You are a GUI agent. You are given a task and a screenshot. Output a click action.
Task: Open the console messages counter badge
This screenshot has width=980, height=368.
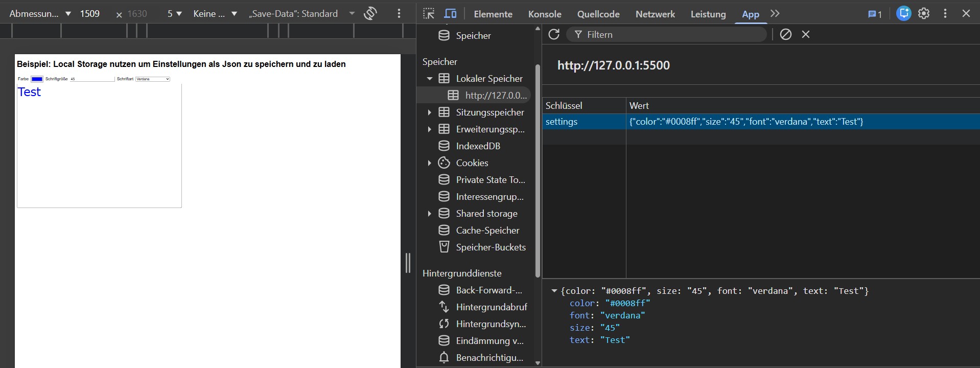875,14
